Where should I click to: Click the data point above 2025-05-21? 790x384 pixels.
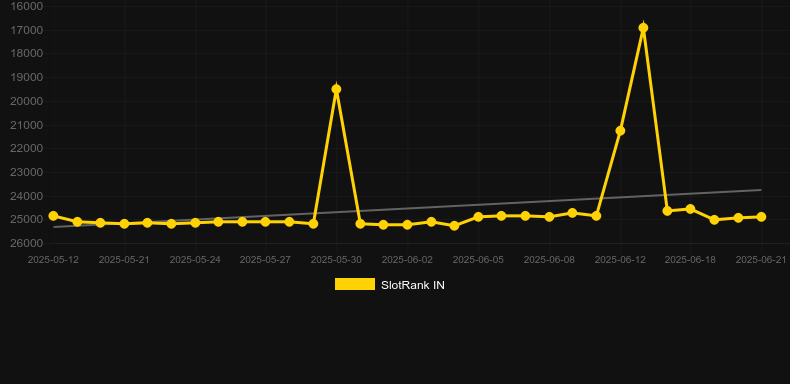[124, 223]
